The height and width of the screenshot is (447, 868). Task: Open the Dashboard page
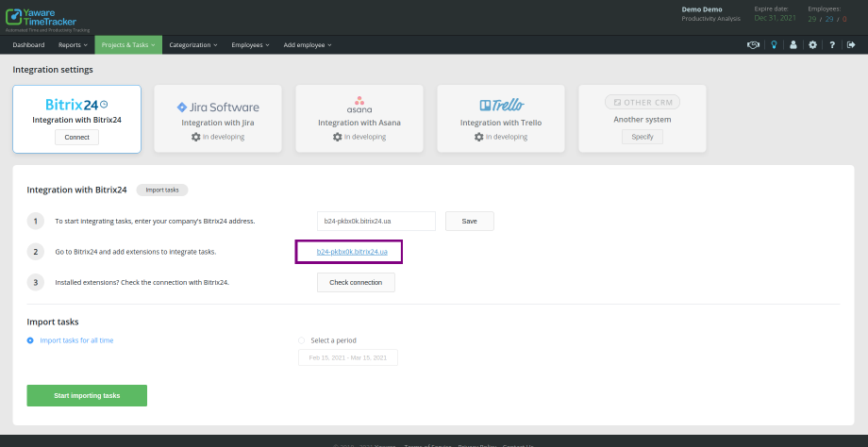[x=29, y=45]
